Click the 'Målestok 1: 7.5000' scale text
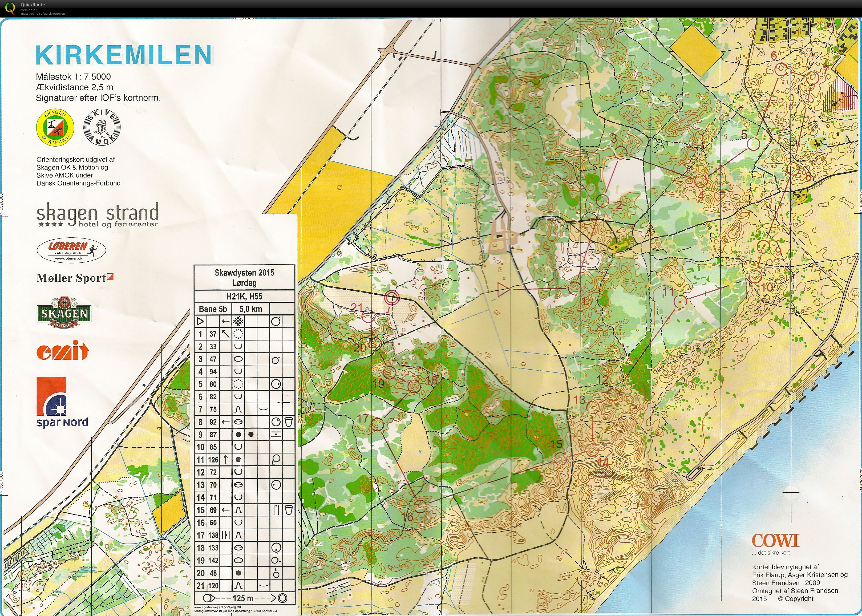 73,77
